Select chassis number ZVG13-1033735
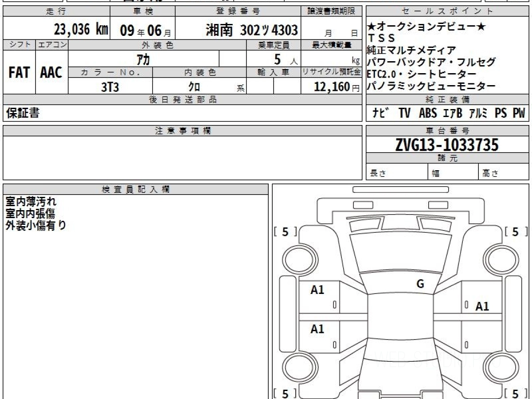The height and width of the screenshot is (399, 532). pyautogui.click(x=447, y=145)
